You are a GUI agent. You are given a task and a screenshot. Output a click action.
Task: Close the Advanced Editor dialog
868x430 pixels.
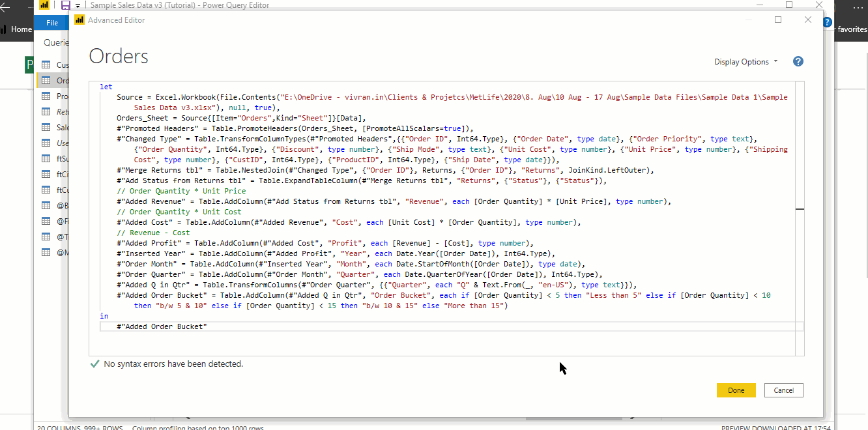point(808,20)
